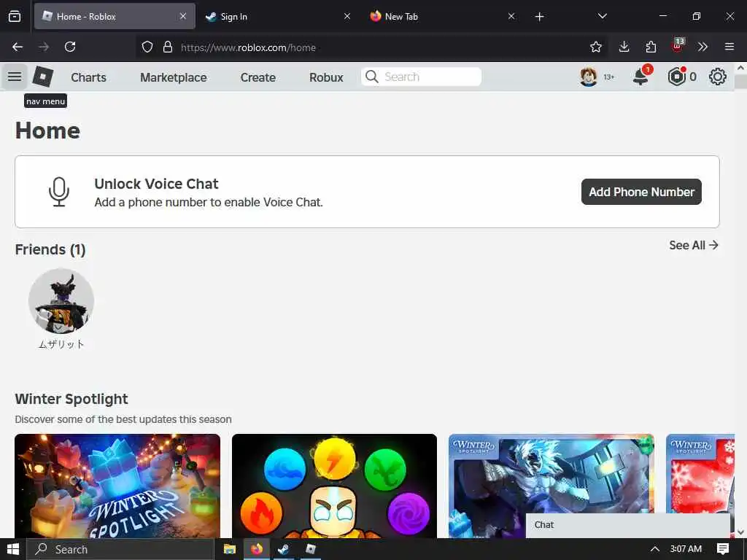Screen dimensions: 747x560
Task: Click the page vertical scrollbar up arrow
Action: pyautogui.click(x=741, y=68)
